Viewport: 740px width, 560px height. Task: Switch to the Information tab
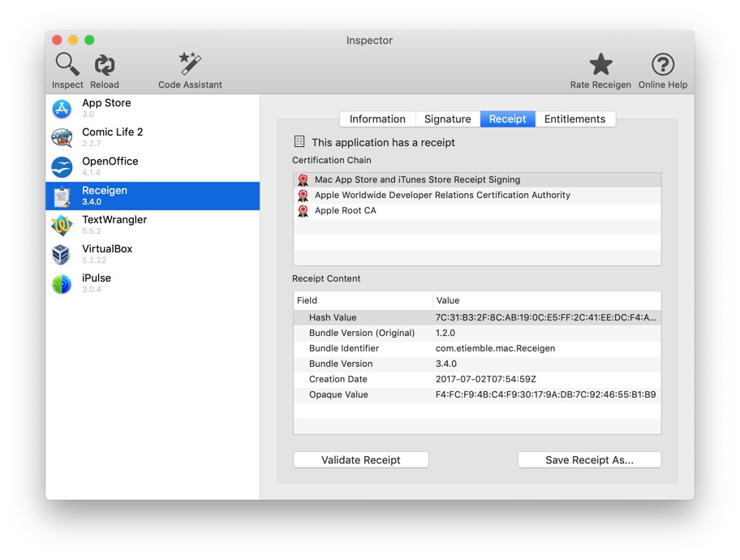point(377,119)
